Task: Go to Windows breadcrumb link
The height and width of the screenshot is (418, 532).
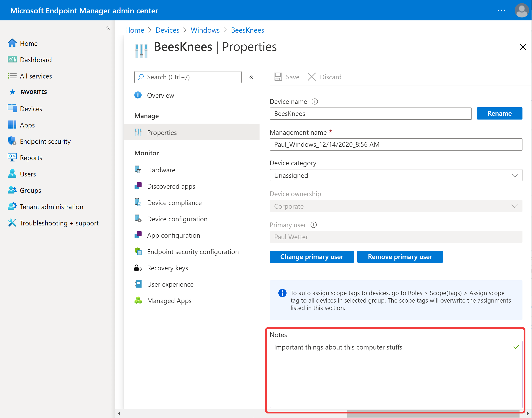Action: coord(205,30)
